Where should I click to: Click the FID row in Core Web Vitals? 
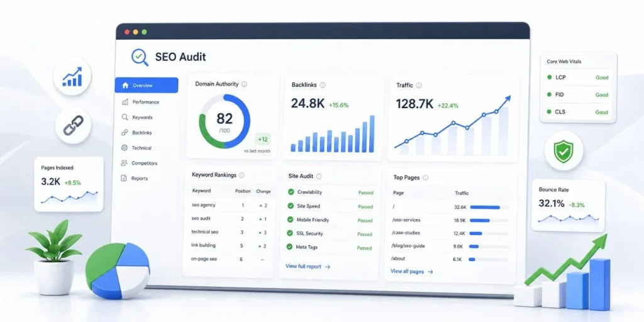tap(578, 94)
